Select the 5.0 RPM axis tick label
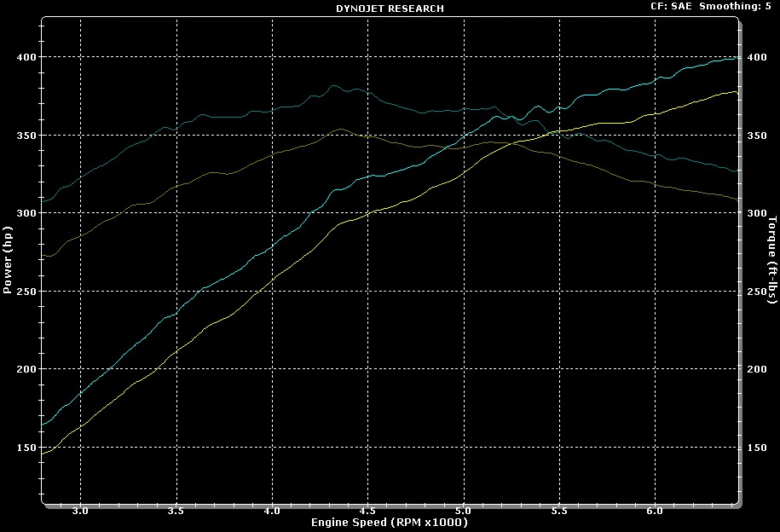Viewport: 780px width, 532px height. 464,512
